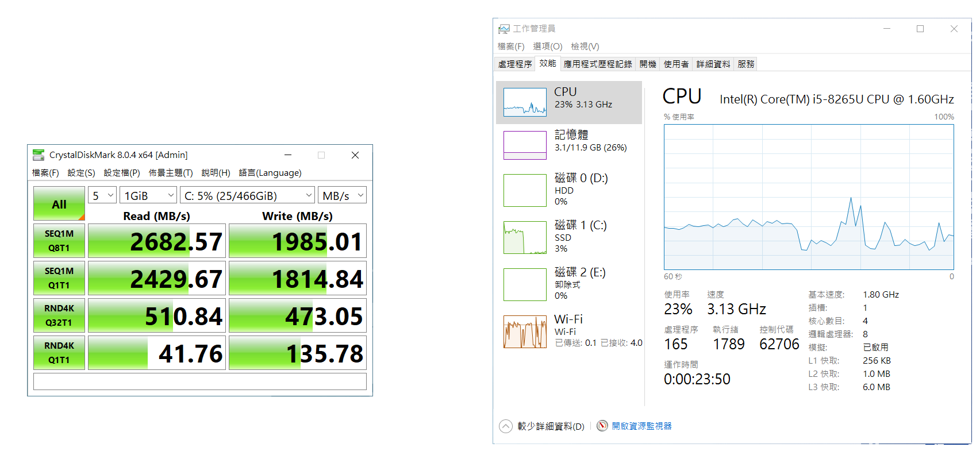Click the CrystalDiskMark app icon in title bar
Screen dimensions: 980x455
pos(39,155)
